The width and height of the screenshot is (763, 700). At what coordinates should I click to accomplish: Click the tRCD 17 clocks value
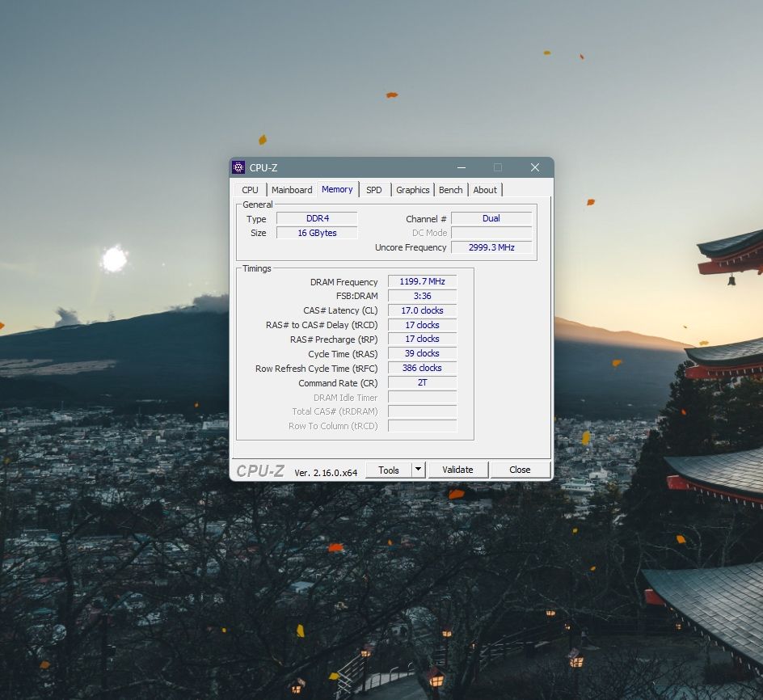click(x=423, y=325)
